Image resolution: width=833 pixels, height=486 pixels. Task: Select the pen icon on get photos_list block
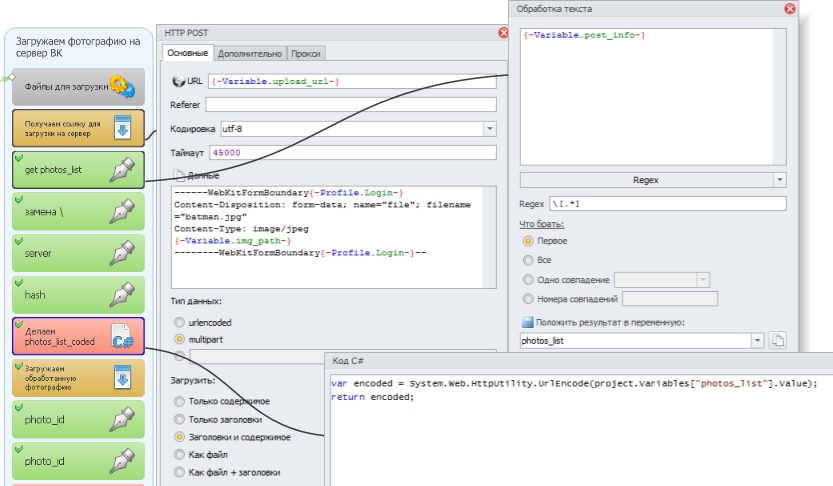point(122,170)
